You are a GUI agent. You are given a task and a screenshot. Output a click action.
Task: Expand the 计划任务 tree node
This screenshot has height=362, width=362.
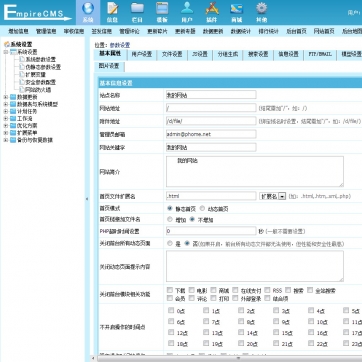[x=6, y=111]
